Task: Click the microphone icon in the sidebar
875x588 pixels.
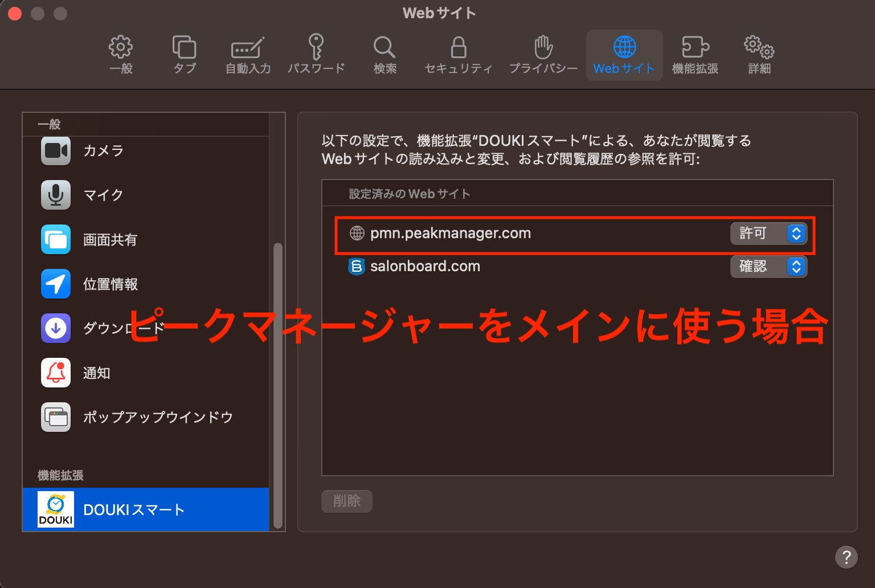Action: pos(56,195)
